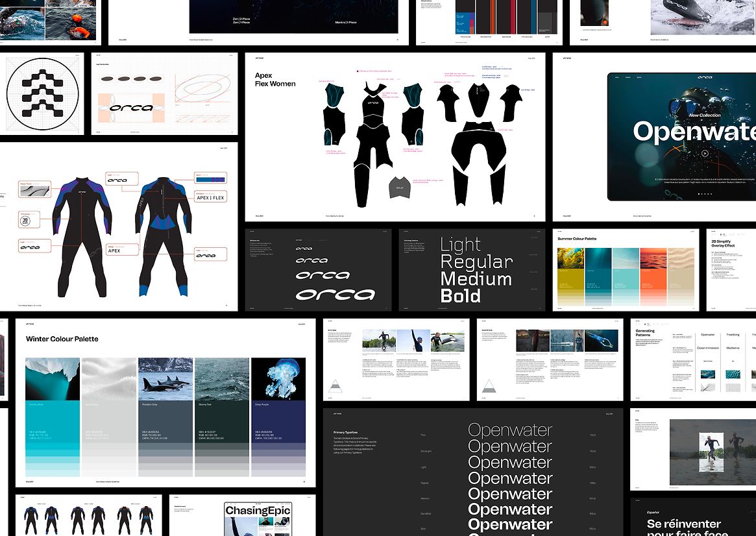Select the first carousel dot on hero banner
Image resolution: width=756 pixels, height=536 pixels.
[699, 194]
